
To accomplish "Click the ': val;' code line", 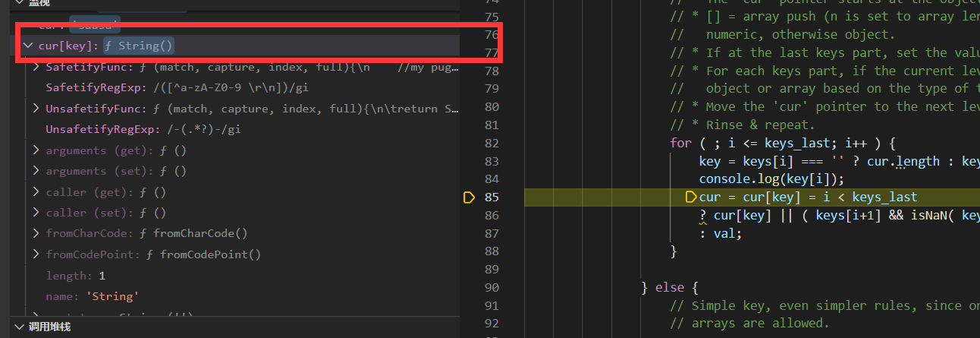I will pyautogui.click(x=720, y=234).
